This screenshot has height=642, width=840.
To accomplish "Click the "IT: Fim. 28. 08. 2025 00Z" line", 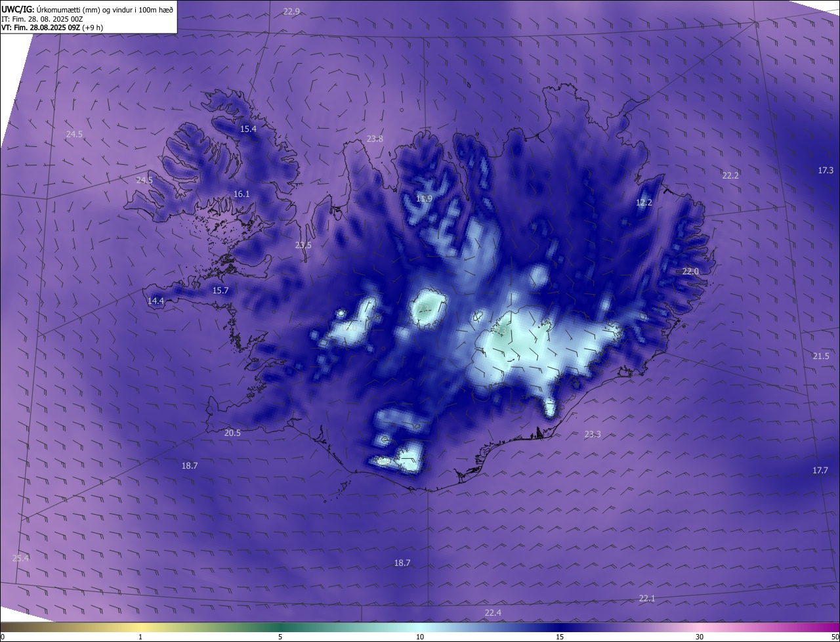I will [42, 19].
